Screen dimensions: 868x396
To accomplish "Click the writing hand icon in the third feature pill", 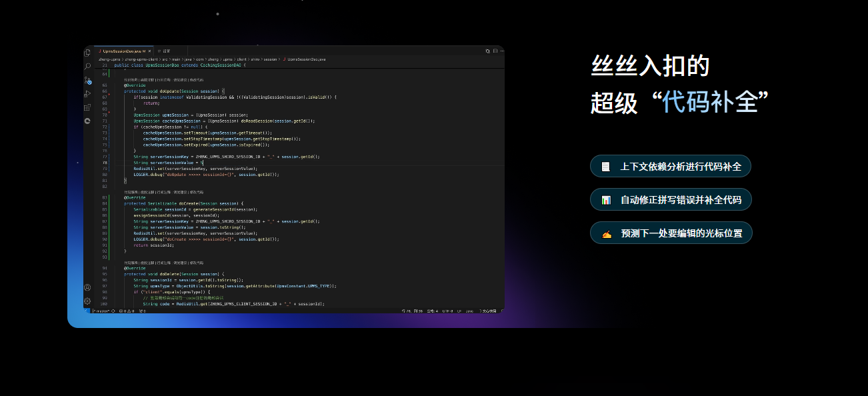I will [606, 233].
